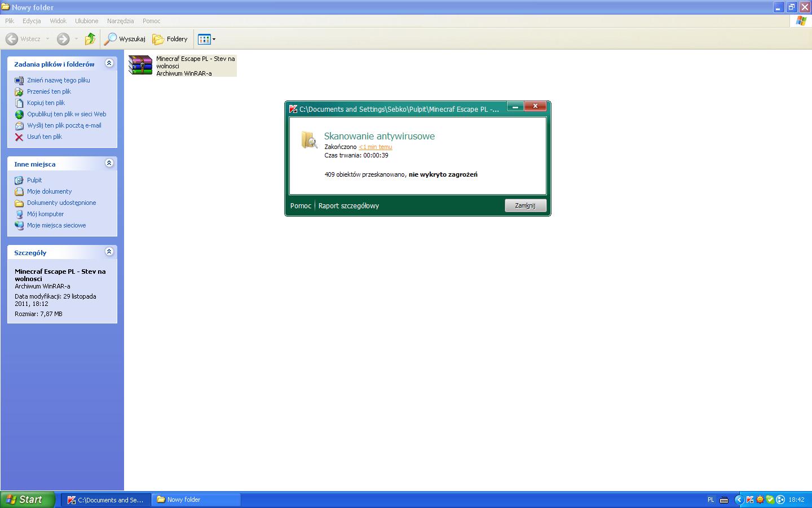
Task: Open the Edycja menu
Action: (x=32, y=21)
